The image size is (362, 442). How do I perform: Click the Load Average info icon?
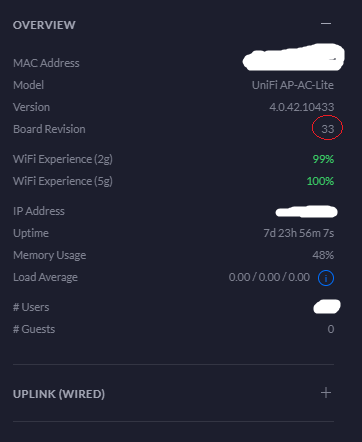(326, 278)
